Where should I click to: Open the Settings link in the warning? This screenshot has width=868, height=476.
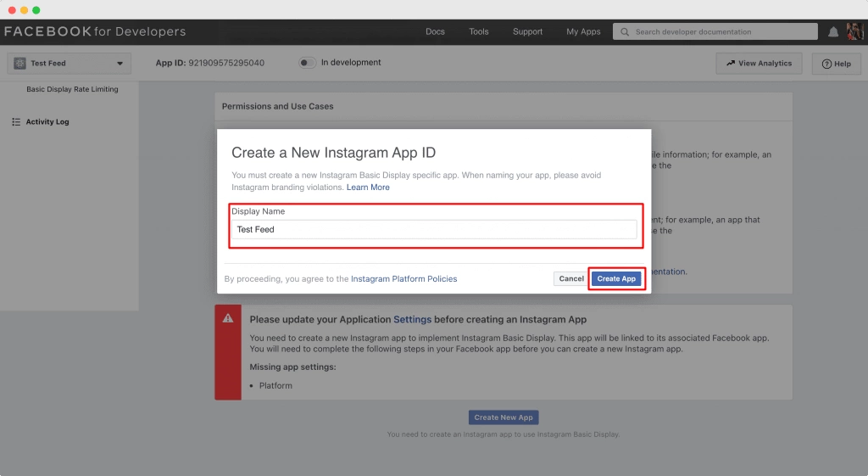pyautogui.click(x=413, y=319)
